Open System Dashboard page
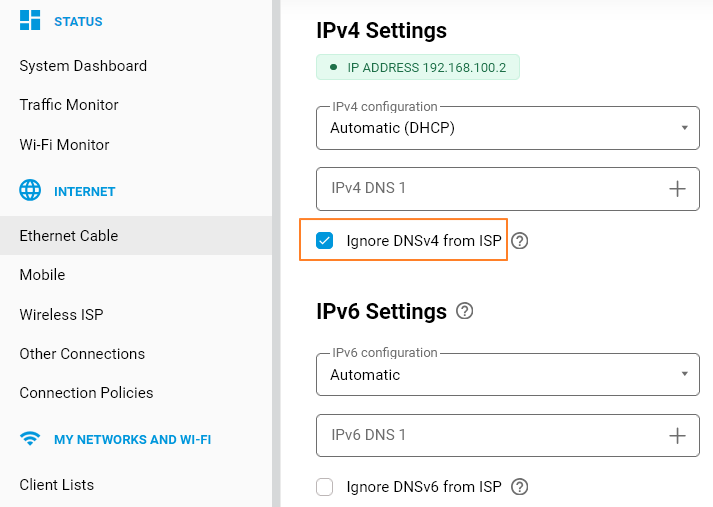The image size is (713, 507). click(83, 66)
